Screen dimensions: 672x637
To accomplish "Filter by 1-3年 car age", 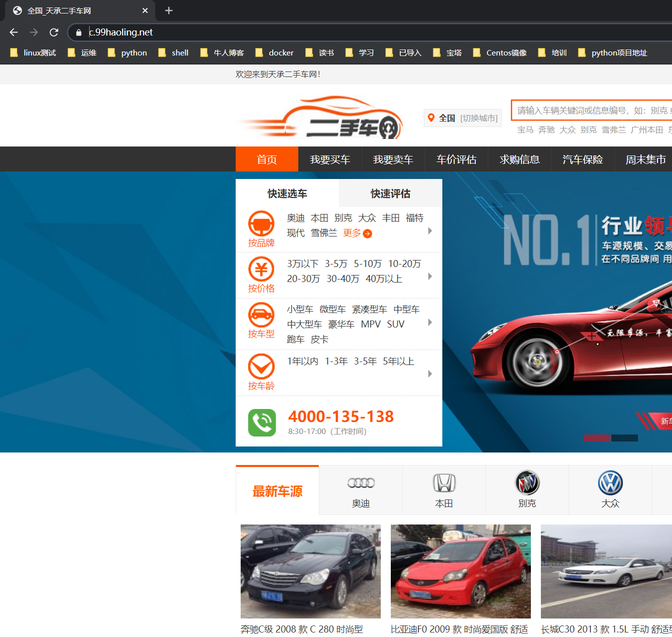I will [336, 361].
